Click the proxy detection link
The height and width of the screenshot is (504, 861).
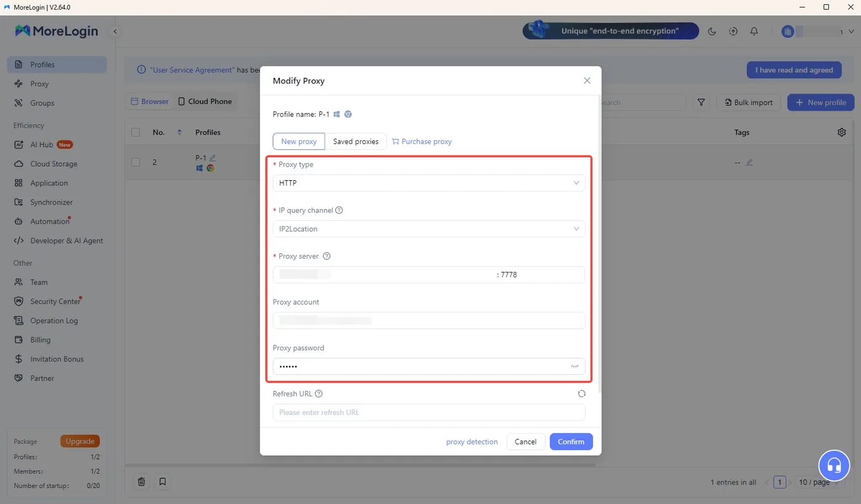[472, 442]
